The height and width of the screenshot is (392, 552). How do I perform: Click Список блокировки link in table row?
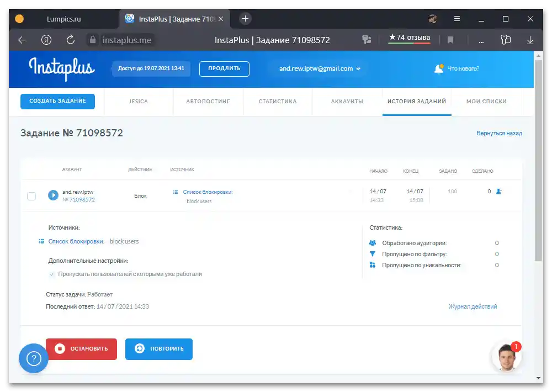pyautogui.click(x=208, y=192)
